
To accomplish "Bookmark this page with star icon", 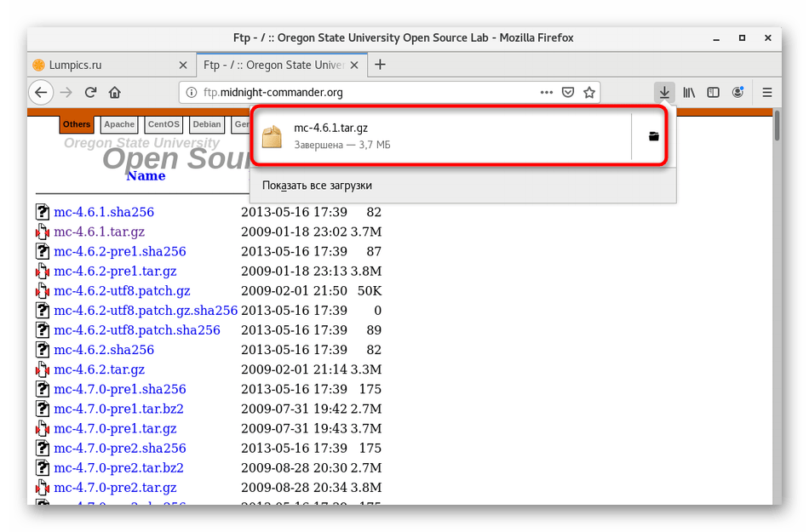I will 588,92.
